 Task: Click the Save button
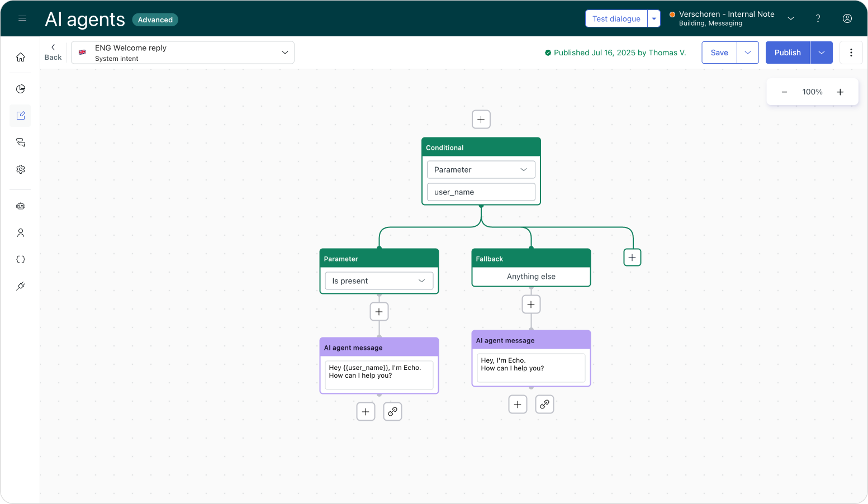(x=719, y=53)
